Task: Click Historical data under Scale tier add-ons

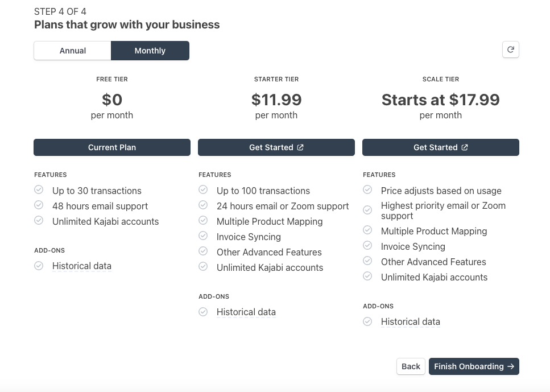Action: (x=411, y=322)
